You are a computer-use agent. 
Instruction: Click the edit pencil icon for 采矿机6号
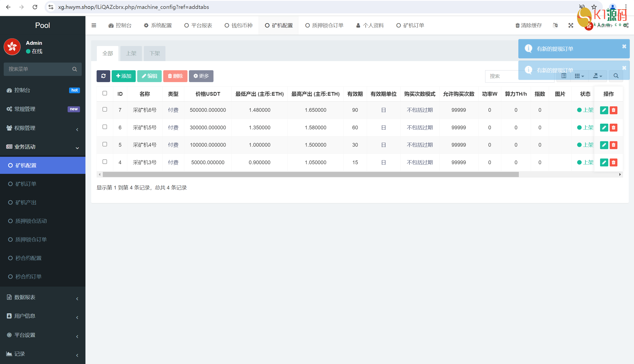click(604, 110)
